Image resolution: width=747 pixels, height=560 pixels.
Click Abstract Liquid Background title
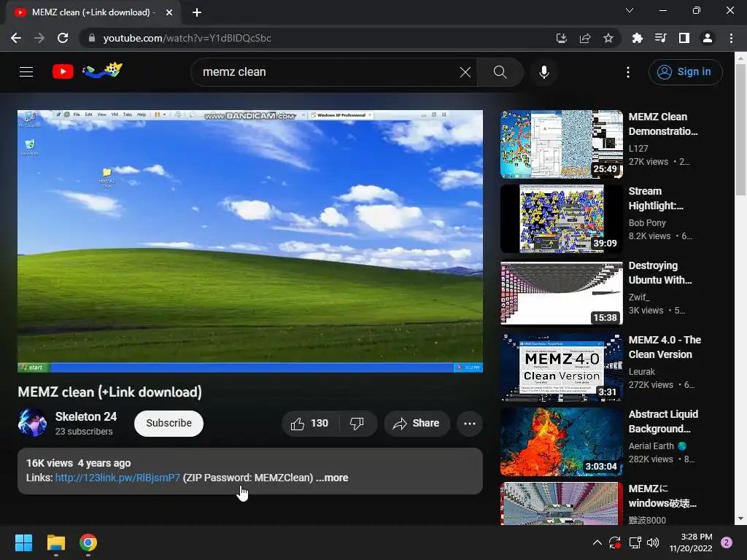(663, 421)
